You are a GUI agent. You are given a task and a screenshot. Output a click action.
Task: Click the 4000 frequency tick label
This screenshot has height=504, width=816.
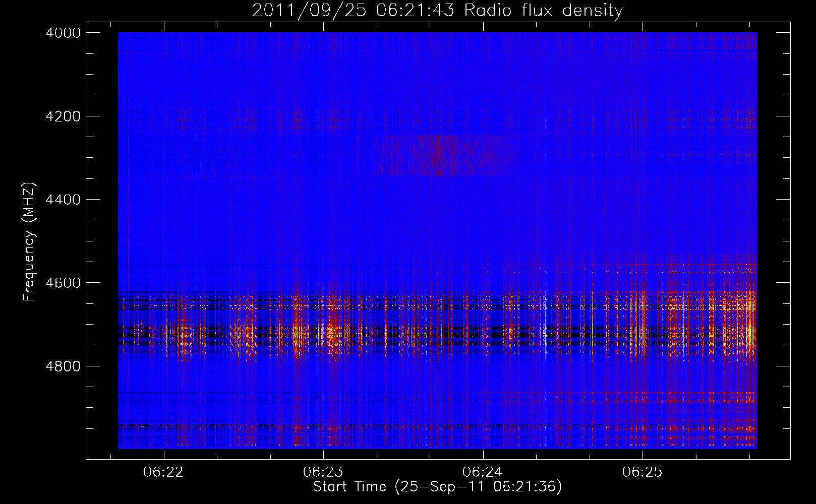click(63, 33)
